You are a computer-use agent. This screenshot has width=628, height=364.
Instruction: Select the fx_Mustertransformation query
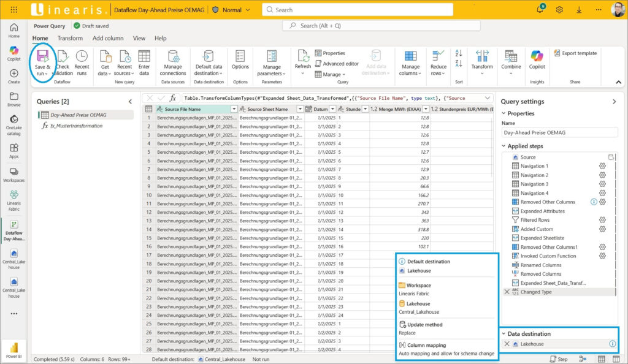tap(76, 126)
